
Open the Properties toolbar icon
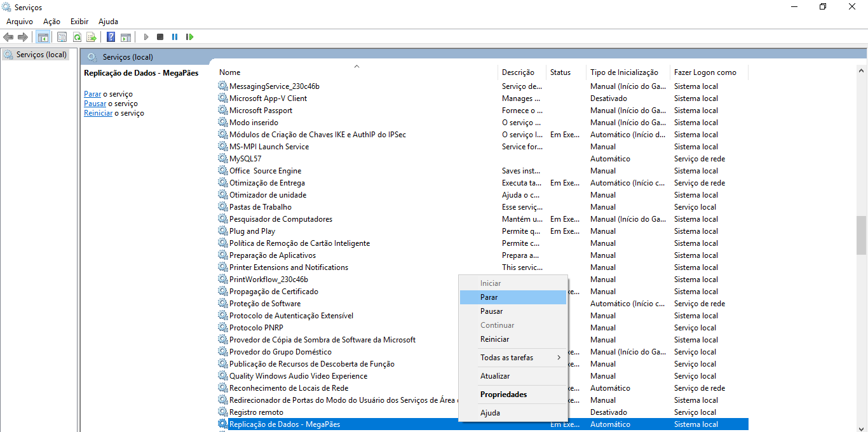pos(62,37)
